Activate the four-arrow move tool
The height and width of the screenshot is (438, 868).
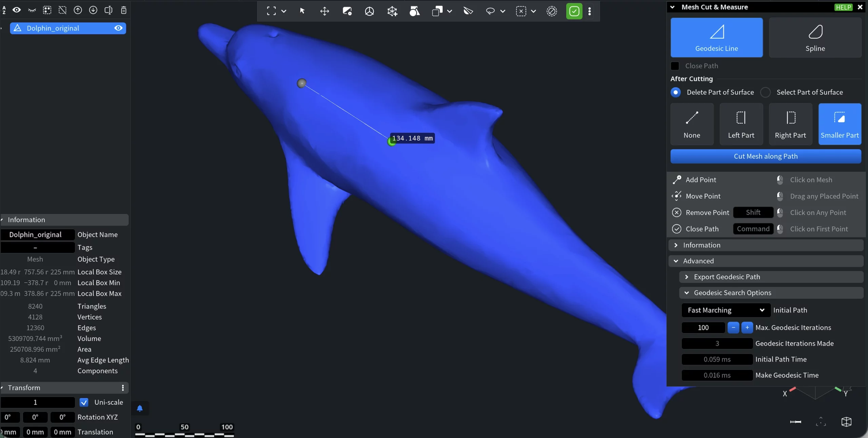click(x=324, y=11)
